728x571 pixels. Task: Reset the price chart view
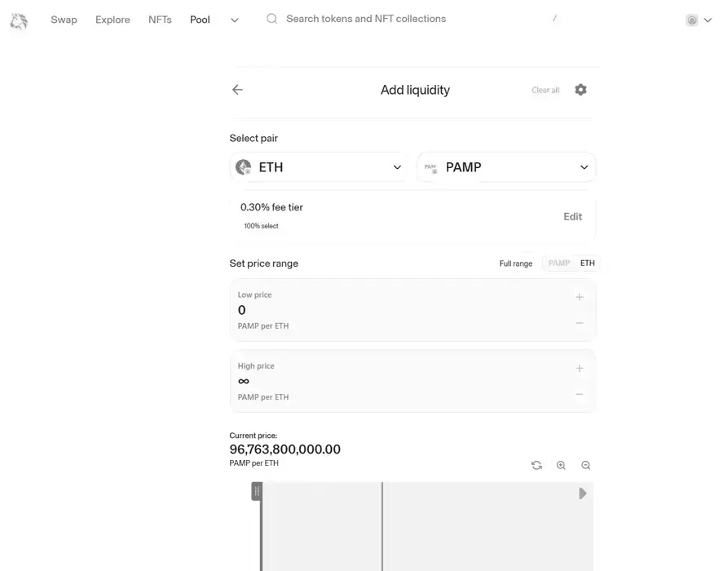[x=536, y=465]
